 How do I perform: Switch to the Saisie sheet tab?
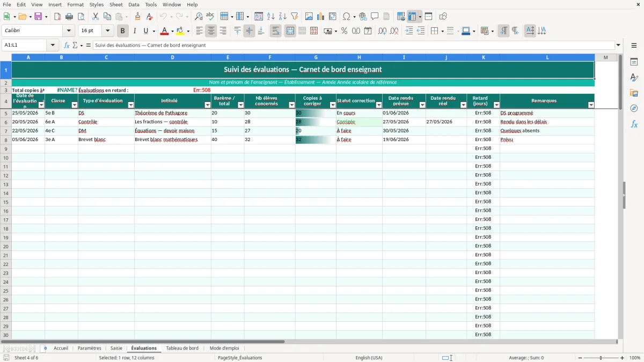click(116, 348)
